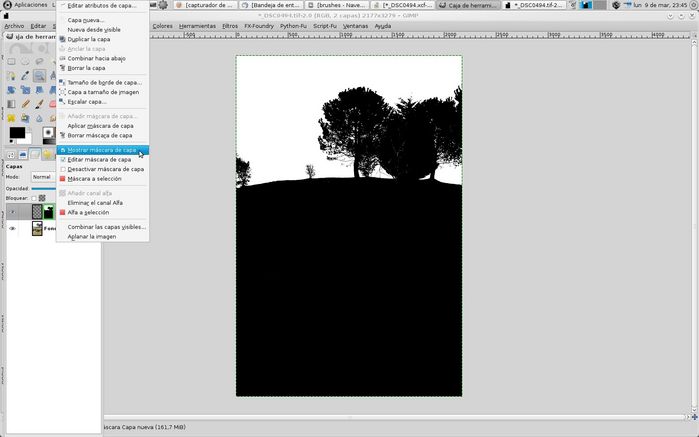The height and width of the screenshot is (437, 699).
Task: Click the GIMP icon in the Caja de herramientas title
Action: click(9, 37)
